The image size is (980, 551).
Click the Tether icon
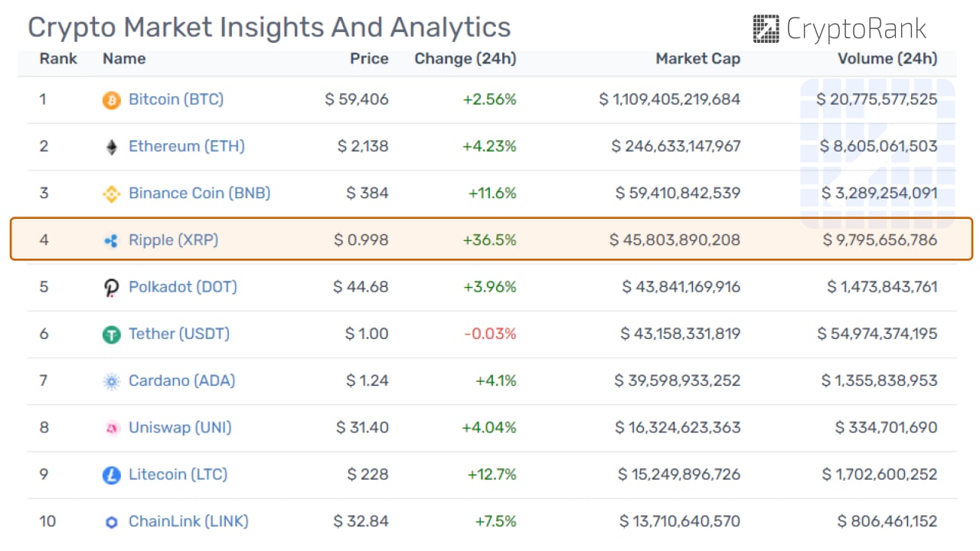click(112, 334)
